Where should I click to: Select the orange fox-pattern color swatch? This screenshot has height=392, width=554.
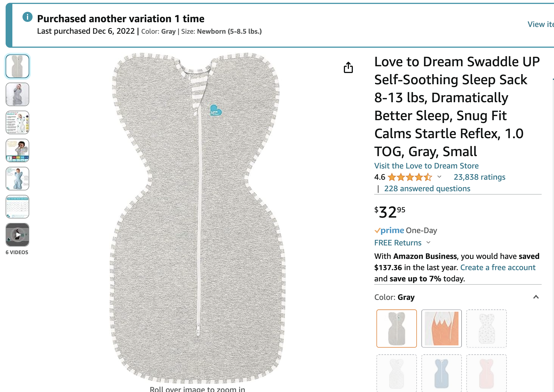(x=441, y=329)
